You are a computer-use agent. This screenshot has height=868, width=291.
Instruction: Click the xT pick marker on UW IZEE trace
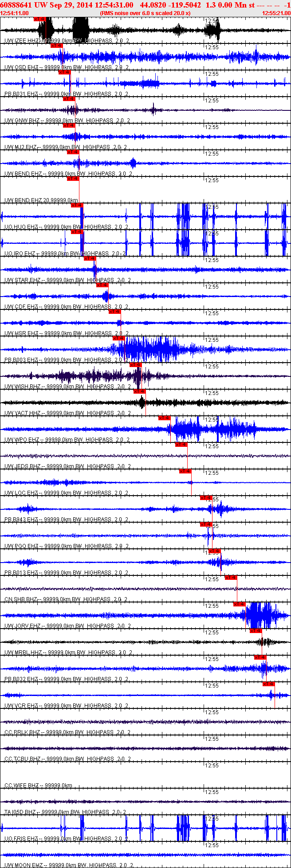pos(39,19)
